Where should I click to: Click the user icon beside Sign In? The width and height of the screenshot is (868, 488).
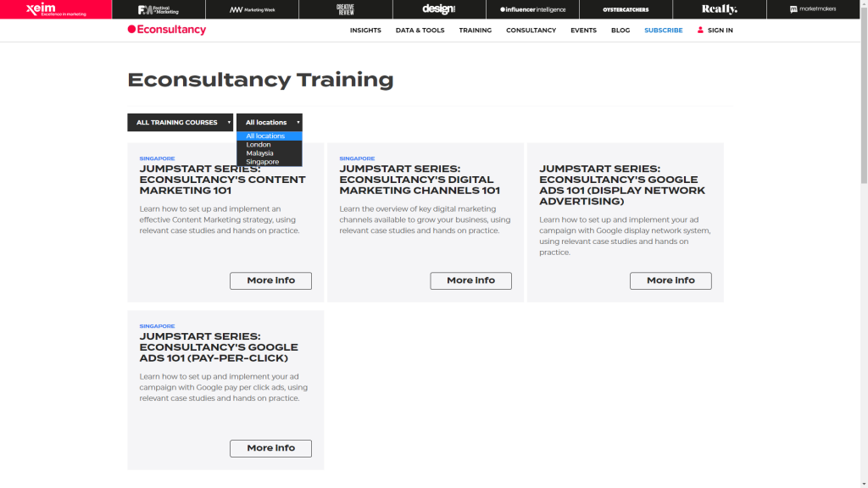pos(700,30)
